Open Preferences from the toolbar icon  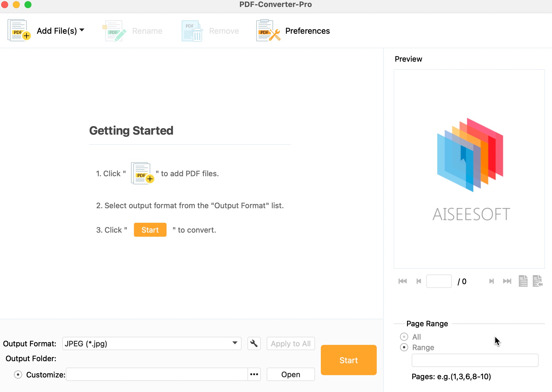point(268,31)
